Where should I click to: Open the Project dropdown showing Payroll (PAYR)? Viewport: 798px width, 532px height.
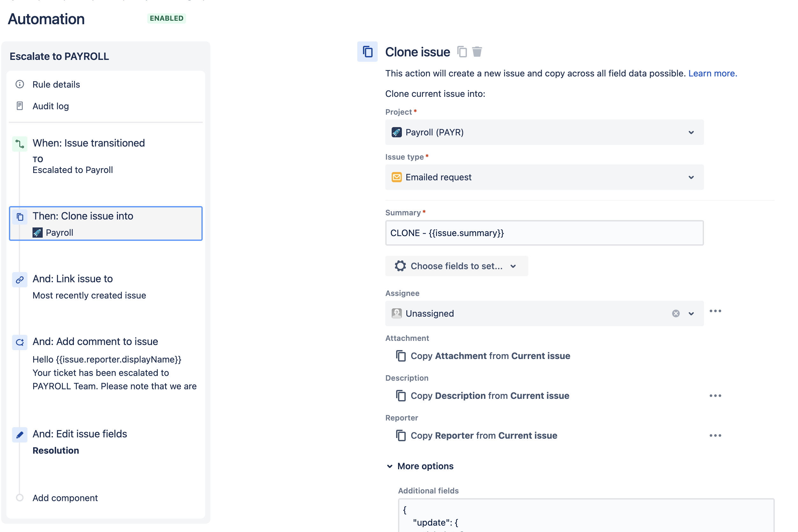pos(544,132)
